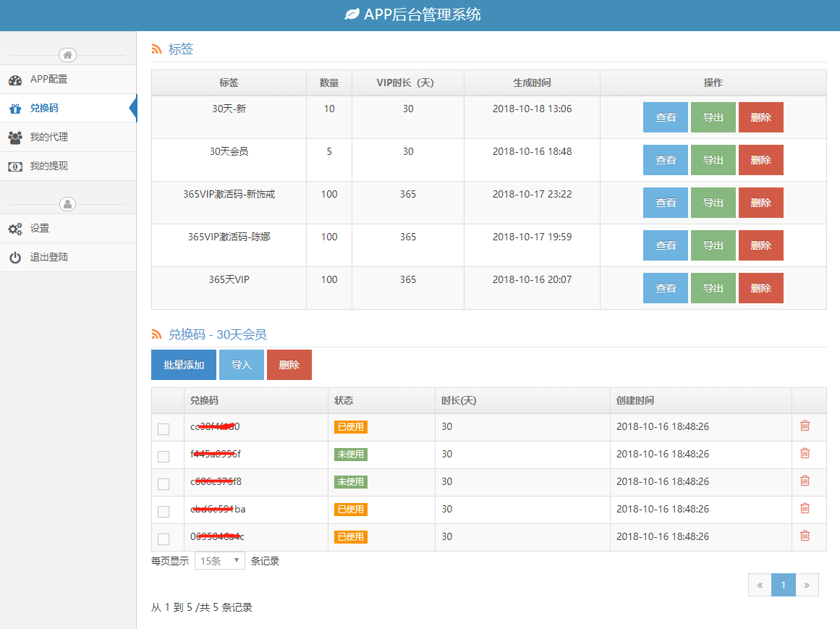Viewport: 840px width, 629px height.
Task: Tick the checkbox on the second code row
Action: pos(164,457)
